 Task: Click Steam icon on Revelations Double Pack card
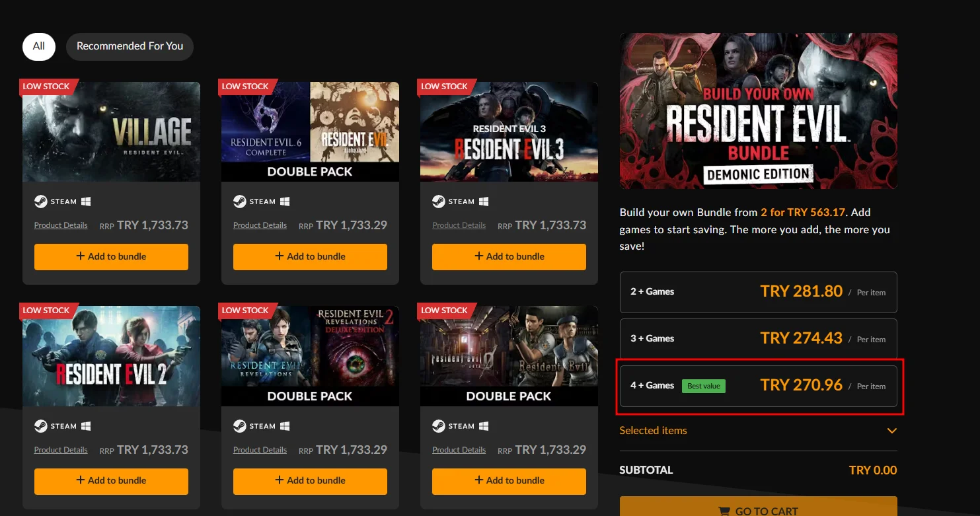click(239, 426)
